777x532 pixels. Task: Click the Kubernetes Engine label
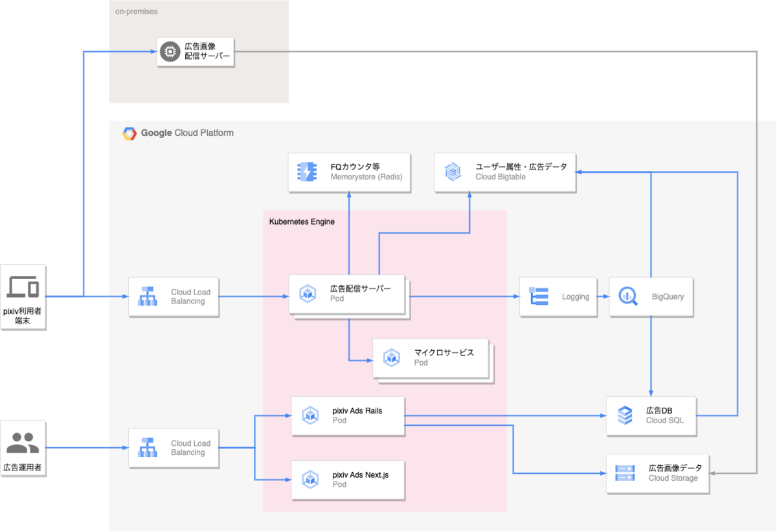[x=302, y=222]
